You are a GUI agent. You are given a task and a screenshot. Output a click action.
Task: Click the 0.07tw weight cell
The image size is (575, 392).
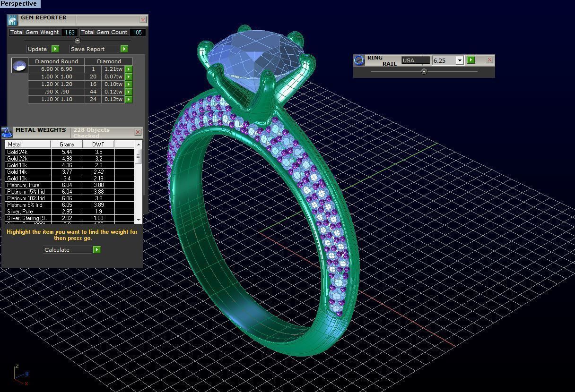point(113,77)
